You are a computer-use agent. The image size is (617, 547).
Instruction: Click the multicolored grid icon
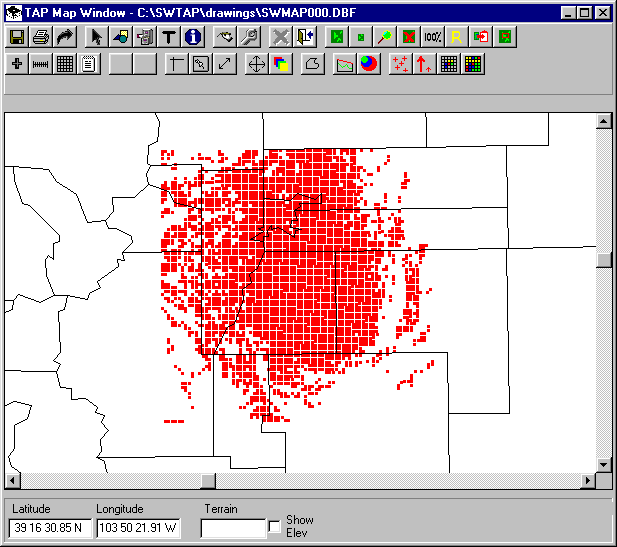pos(473,64)
